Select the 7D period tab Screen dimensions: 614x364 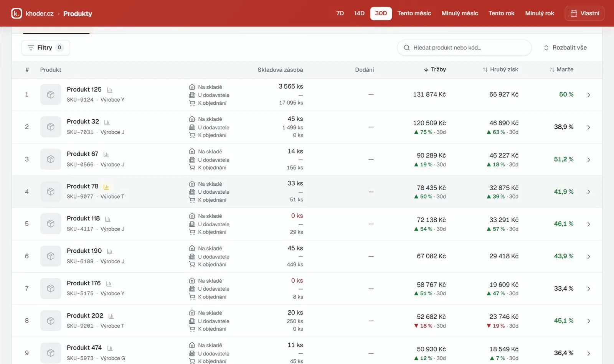coord(340,13)
